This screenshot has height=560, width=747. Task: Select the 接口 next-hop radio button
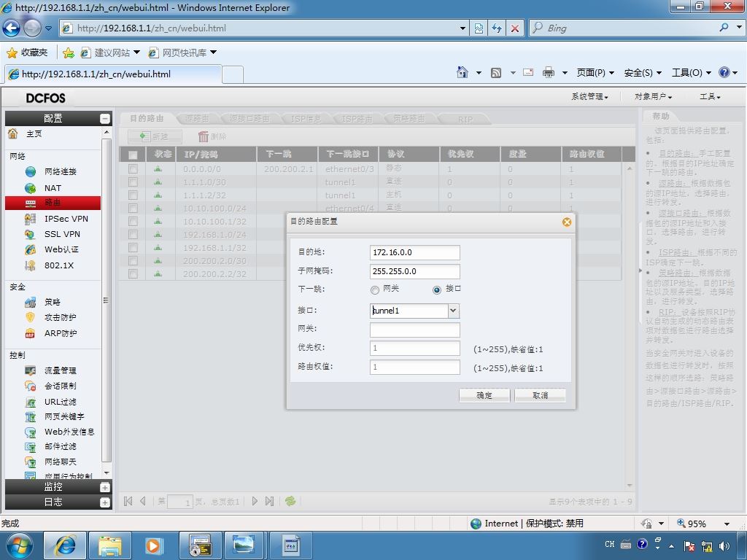(437, 289)
